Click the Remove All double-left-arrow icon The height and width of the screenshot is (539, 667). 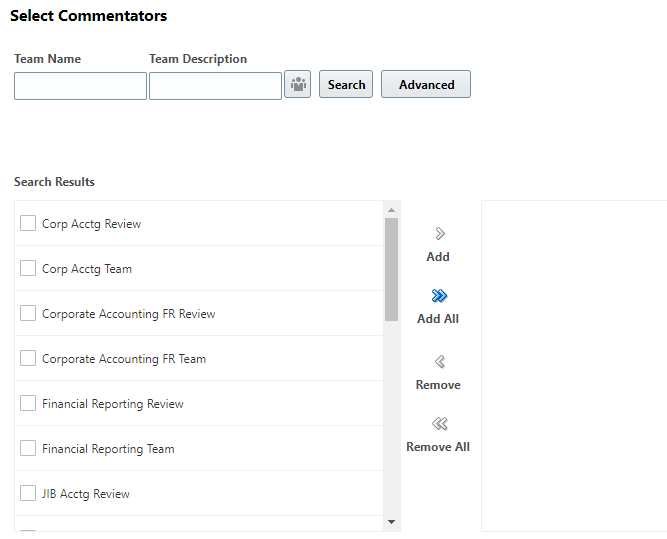[x=440, y=424]
